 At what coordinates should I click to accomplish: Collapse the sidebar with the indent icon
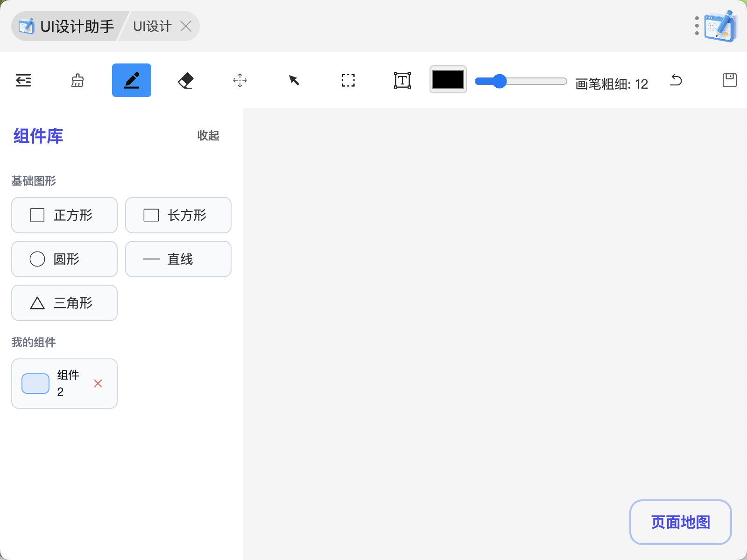tap(23, 80)
